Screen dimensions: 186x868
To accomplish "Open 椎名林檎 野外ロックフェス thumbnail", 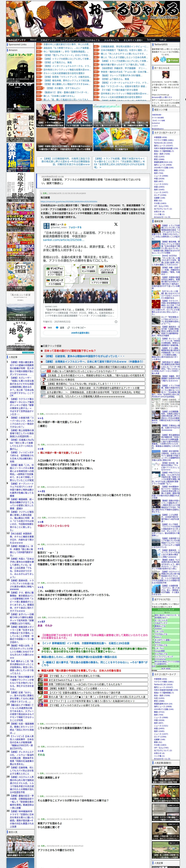I will (78, 116).
